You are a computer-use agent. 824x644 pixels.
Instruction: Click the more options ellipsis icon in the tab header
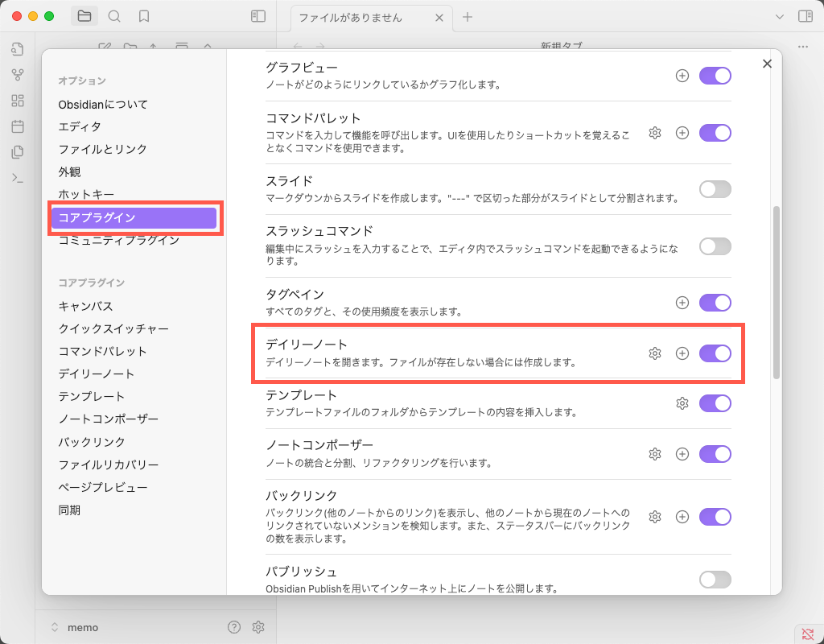coord(802,47)
